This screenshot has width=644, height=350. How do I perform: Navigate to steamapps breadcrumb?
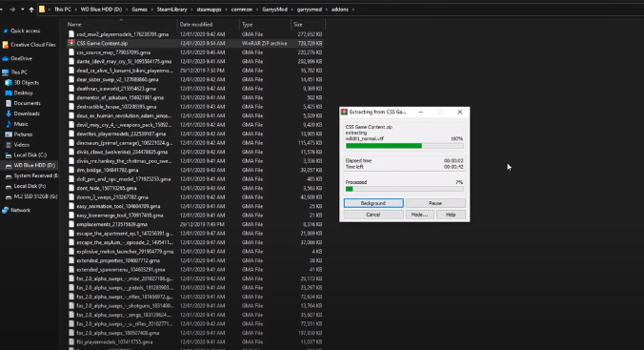tap(209, 9)
